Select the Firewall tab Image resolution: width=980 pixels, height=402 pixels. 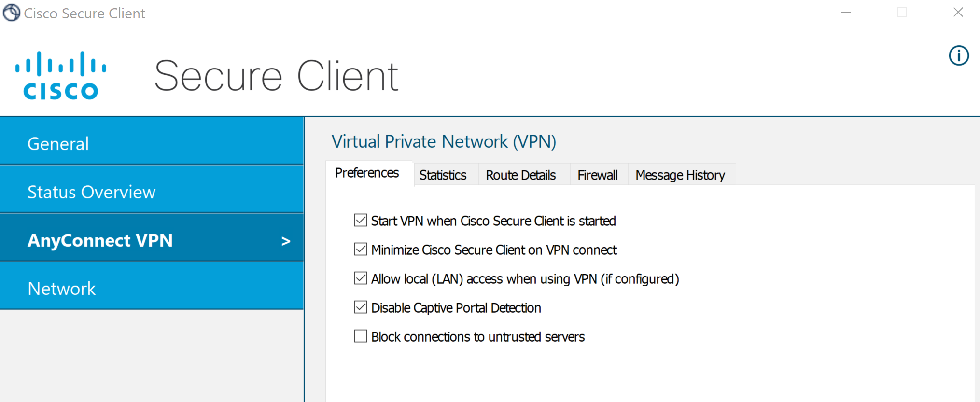(x=598, y=175)
